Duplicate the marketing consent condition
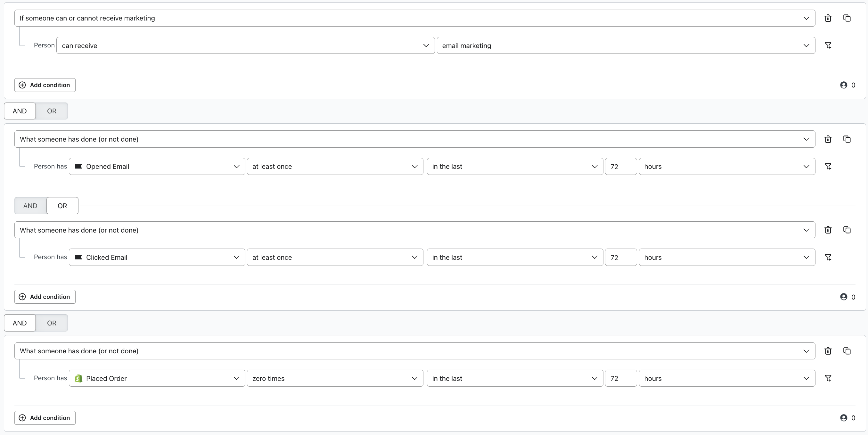The image size is (868, 435). pyautogui.click(x=847, y=18)
